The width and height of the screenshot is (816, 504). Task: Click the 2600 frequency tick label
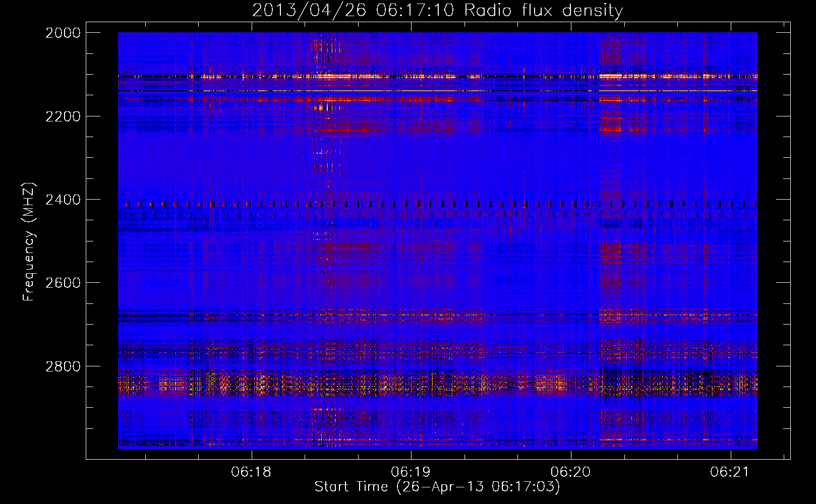63,283
